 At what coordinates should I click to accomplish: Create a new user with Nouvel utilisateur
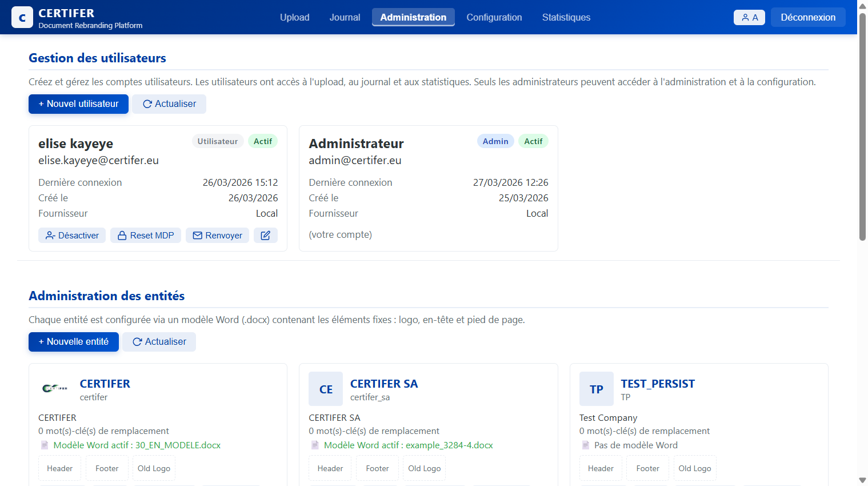pyautogui.click(x=78, y=104)
